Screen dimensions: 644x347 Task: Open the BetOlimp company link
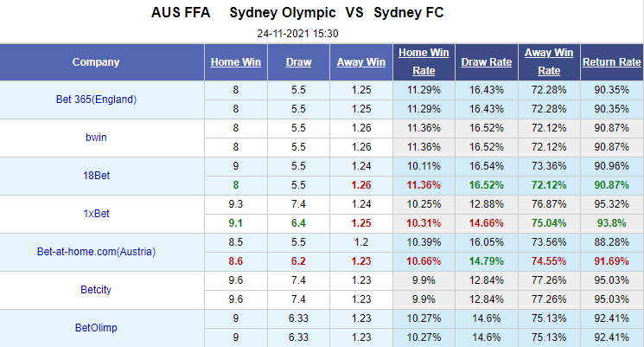pos(96,328)
